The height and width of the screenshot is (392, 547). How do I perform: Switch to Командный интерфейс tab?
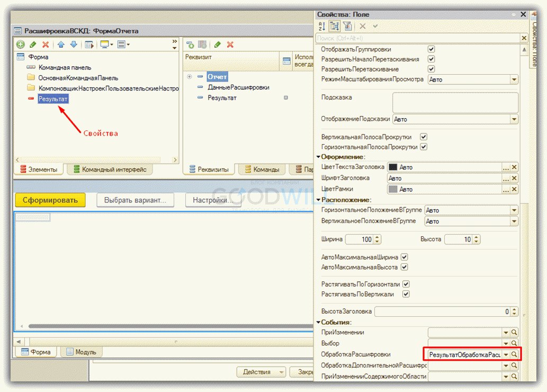tap(110, 170)
